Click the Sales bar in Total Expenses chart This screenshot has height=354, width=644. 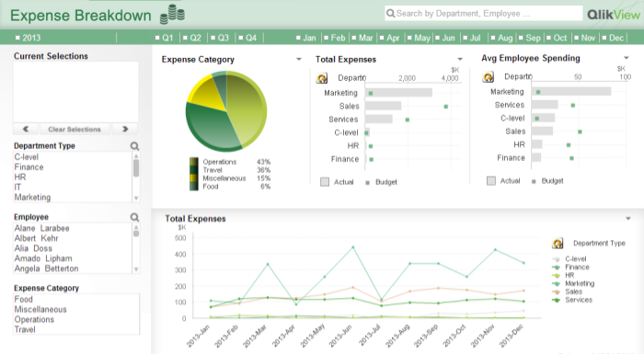(383, 106)
